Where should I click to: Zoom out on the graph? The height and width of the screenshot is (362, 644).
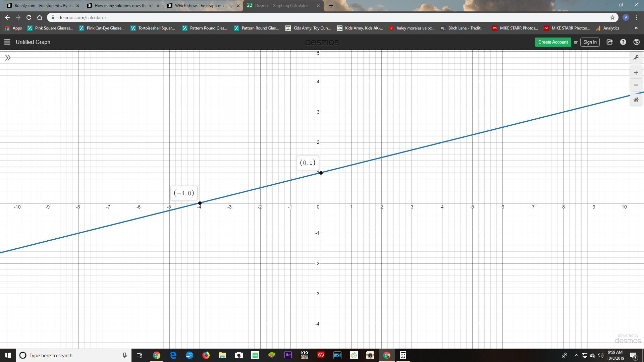636,85
